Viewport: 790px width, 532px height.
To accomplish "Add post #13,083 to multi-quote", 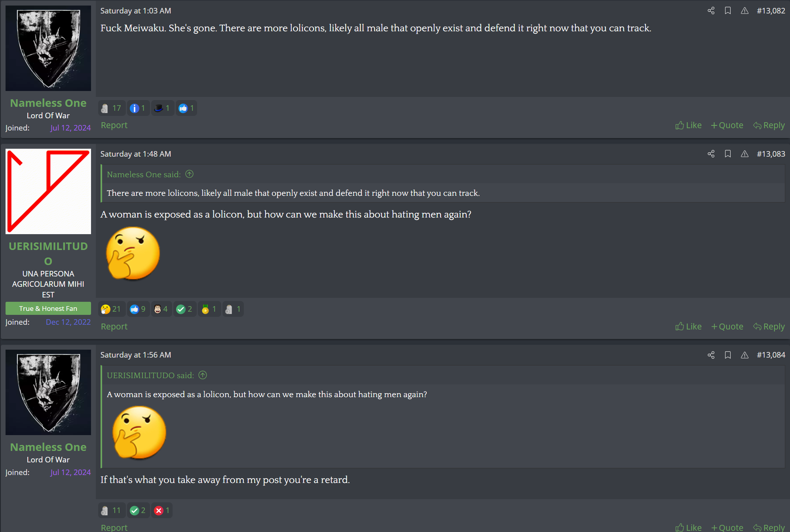I will 727,326.
